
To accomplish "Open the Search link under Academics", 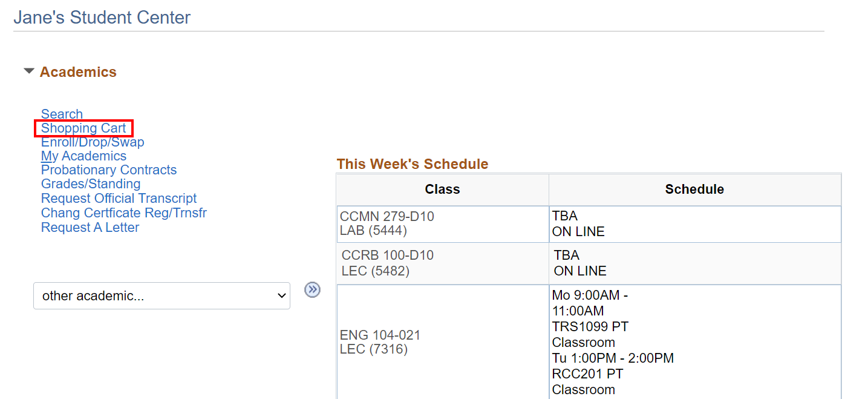I will [x=62, y=114].
